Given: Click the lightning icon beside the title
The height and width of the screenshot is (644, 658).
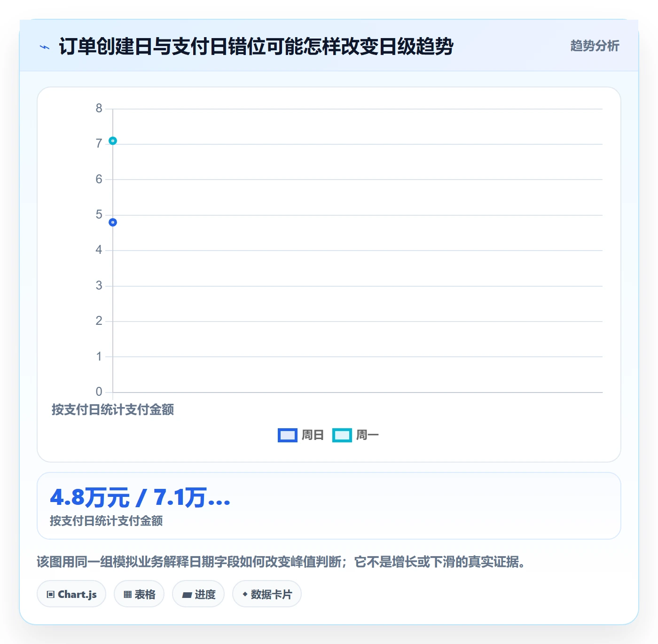Looking at the screenshot, I should [x=45, y=47].
